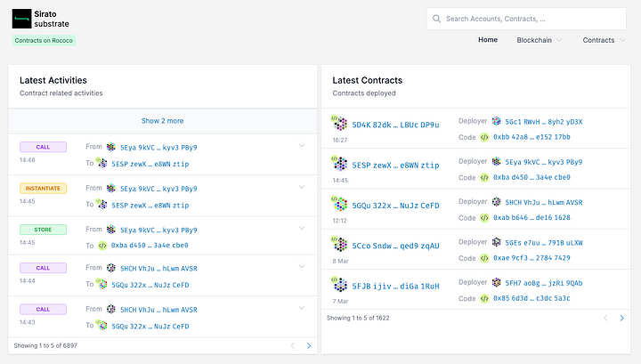Image resolution: width=641 pixels, height=364 pixels.
Task: Click code icon beside 0xae 9cf3 hash
Action: [485, 258]
